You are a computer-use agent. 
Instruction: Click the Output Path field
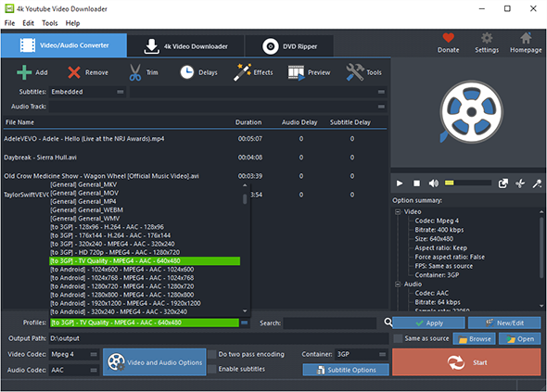tap(219, 338)
